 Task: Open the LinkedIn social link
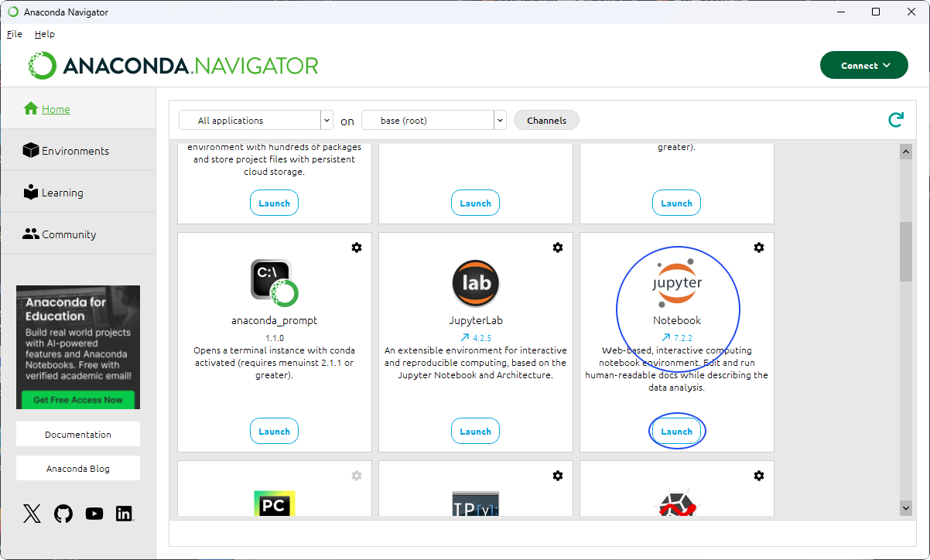pyautogui.click(x=124, y=514)
